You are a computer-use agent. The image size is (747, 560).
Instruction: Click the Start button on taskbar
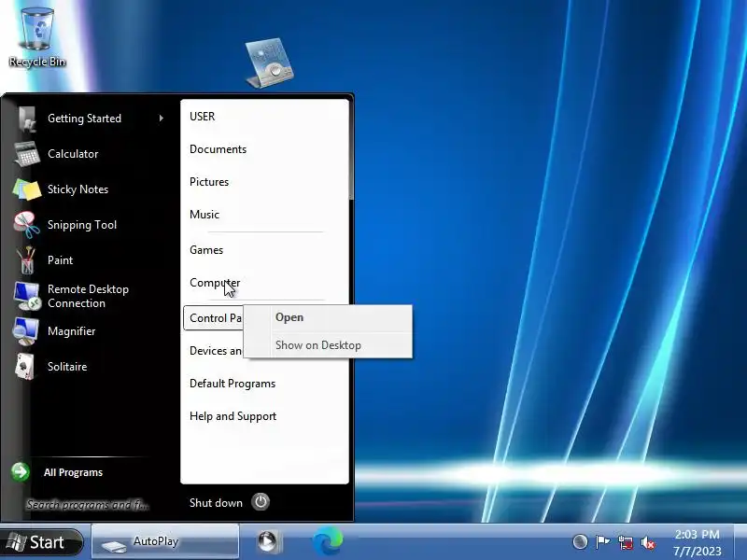pos(42,542)
